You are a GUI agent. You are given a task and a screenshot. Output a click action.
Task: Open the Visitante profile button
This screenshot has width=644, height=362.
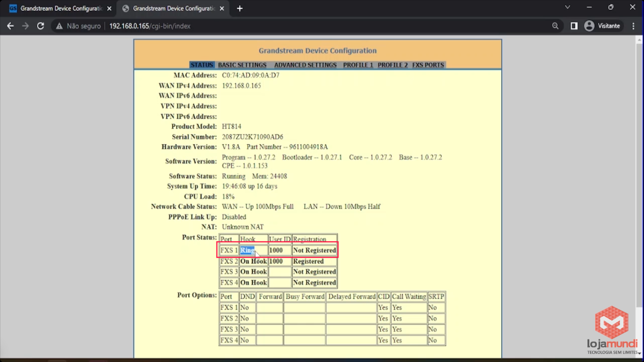pos(603,26)
